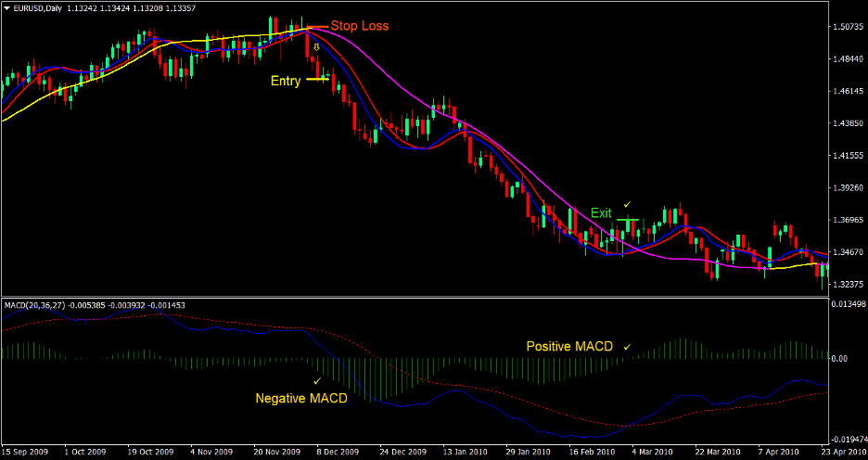This screenshot has width=868, height=460.
Task: Select the 1.39260 price scale label
Action: click(x=848, y=187)
